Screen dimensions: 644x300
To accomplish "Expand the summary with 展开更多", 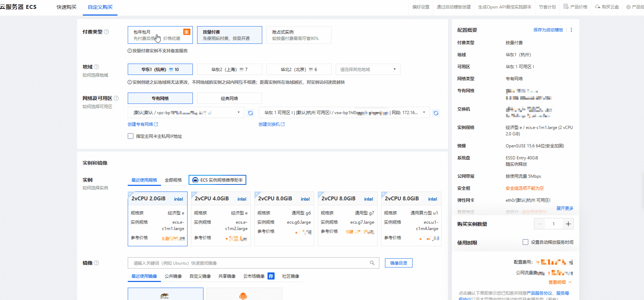I will click(x=565, y=208).
